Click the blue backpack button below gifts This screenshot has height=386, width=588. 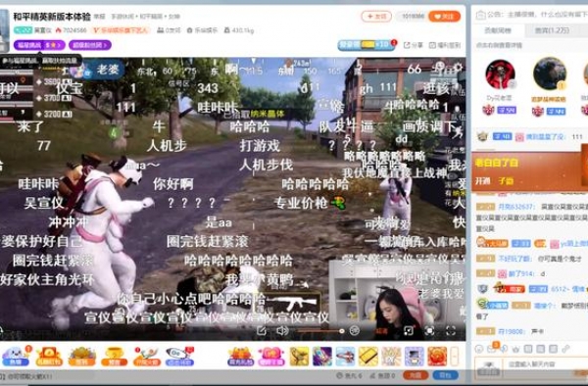(445, 375)
